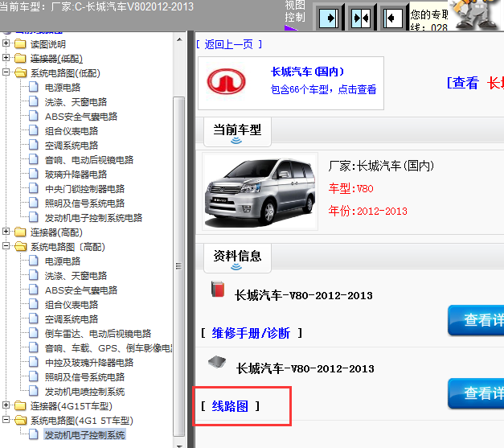Open the 长城汽车(国内) brand link
504x448 pixels.
pyautogui.click(x=307, y=72)
